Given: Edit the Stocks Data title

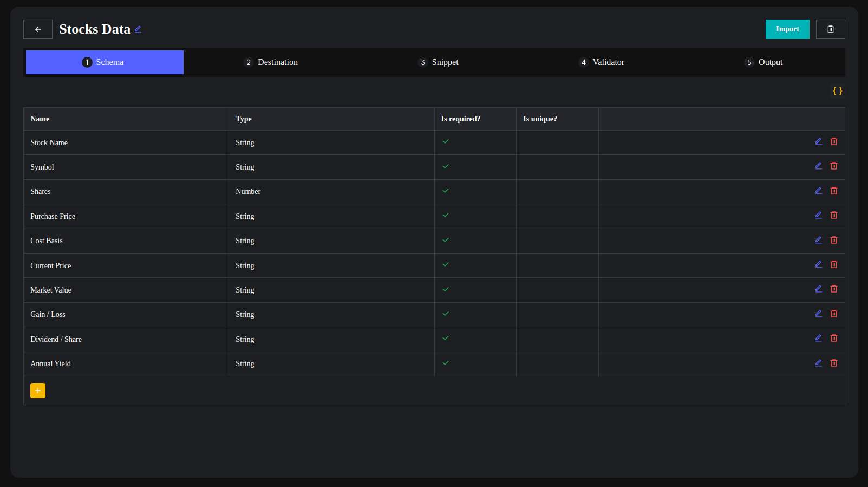Looking at the screenshot, I should tap(138, 29).
